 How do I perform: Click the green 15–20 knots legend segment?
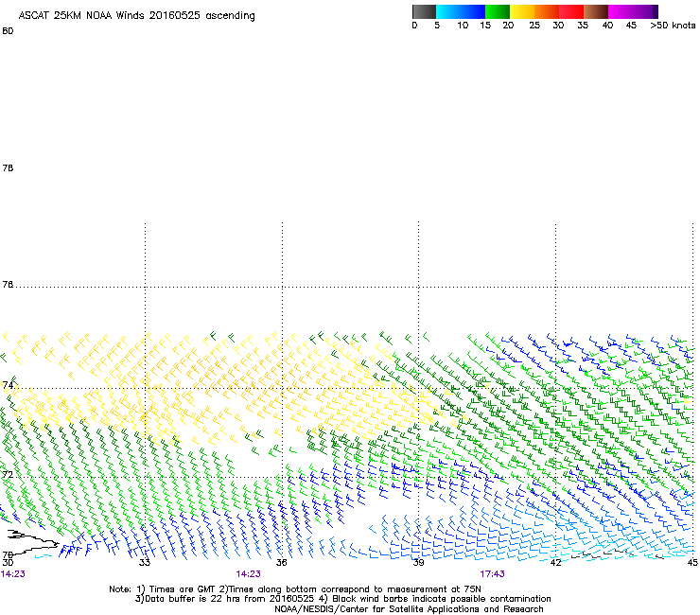[x=498, y=11]
